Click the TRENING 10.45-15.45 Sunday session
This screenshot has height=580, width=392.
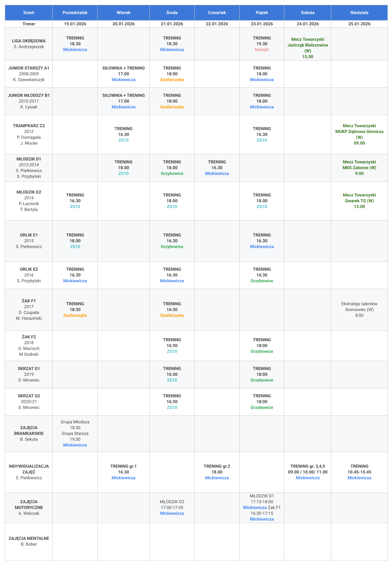[x=359, y=472]
